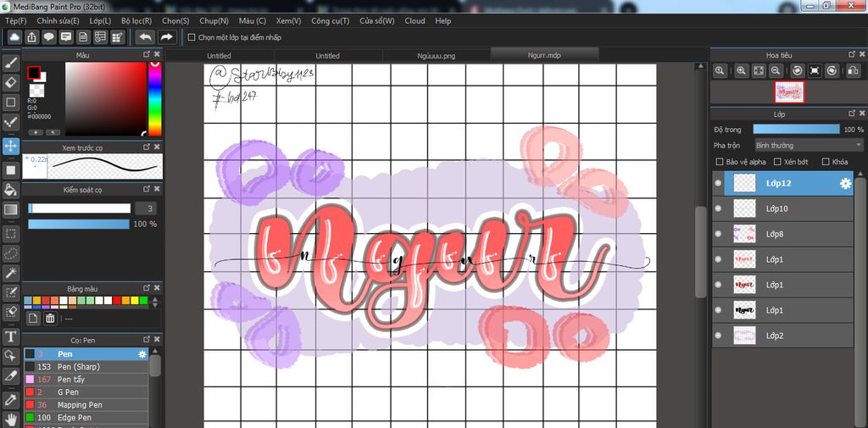Select the Gradient tool
Image resolution: width=868 pixels, height=428 pixels.
[10, 210]
